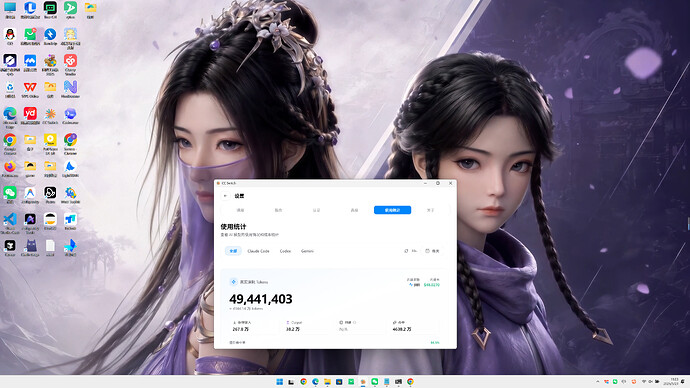The image size is (690, 388).
Task: Click the Tokens icon in the stats card
Action: 233,282
